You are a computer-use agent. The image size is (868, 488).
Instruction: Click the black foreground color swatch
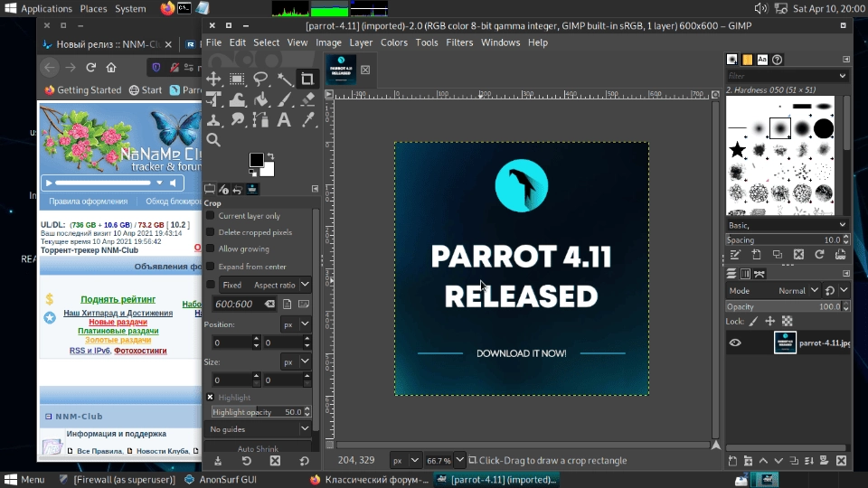click(256, 159)
